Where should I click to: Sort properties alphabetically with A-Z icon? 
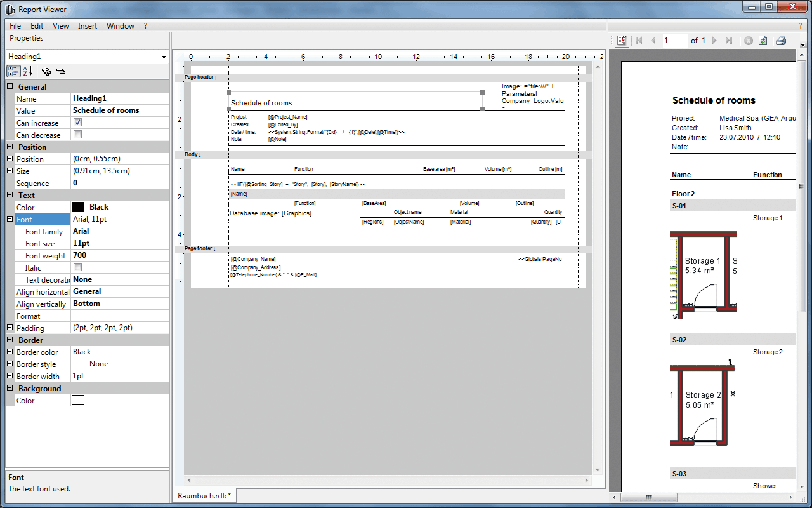click(27, 71)
